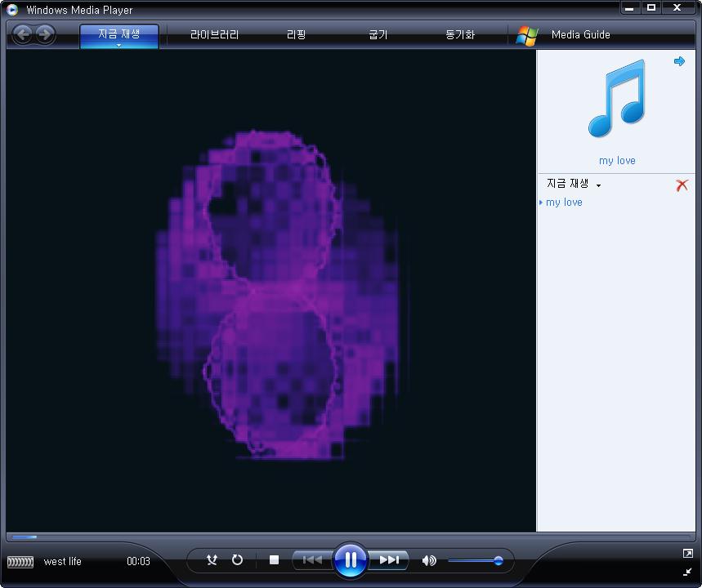The width and height of the screenshot is (702, 588).
Task: Switch to the 리핑 tab
Action: pos(296,34)
